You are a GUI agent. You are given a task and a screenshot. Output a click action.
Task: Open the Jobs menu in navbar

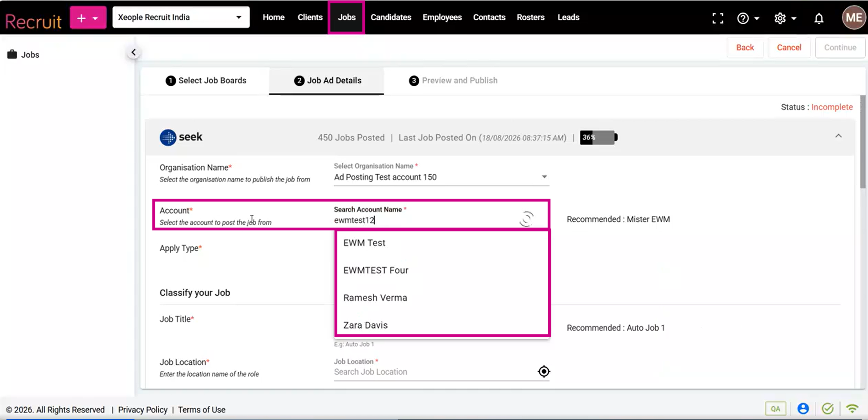click(x=346, y=17)
